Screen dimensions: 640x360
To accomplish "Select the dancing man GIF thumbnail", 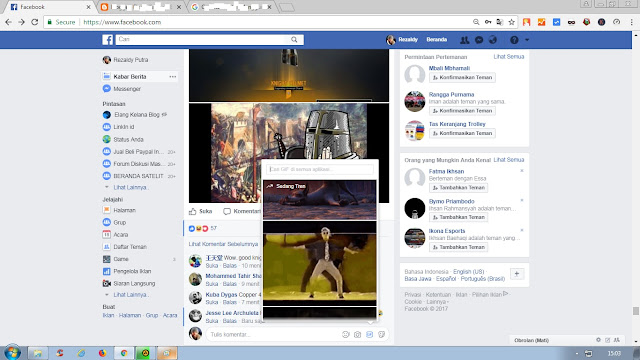I will click(320, 263).
